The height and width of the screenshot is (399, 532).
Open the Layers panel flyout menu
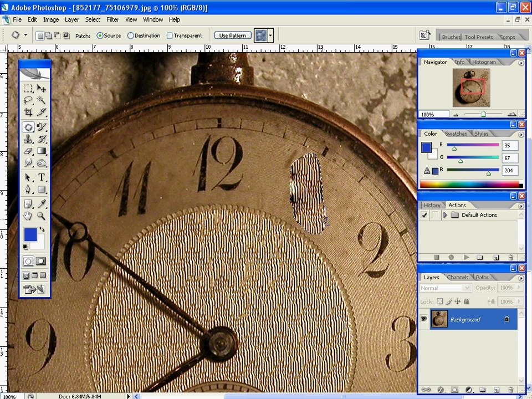[521, 278]
